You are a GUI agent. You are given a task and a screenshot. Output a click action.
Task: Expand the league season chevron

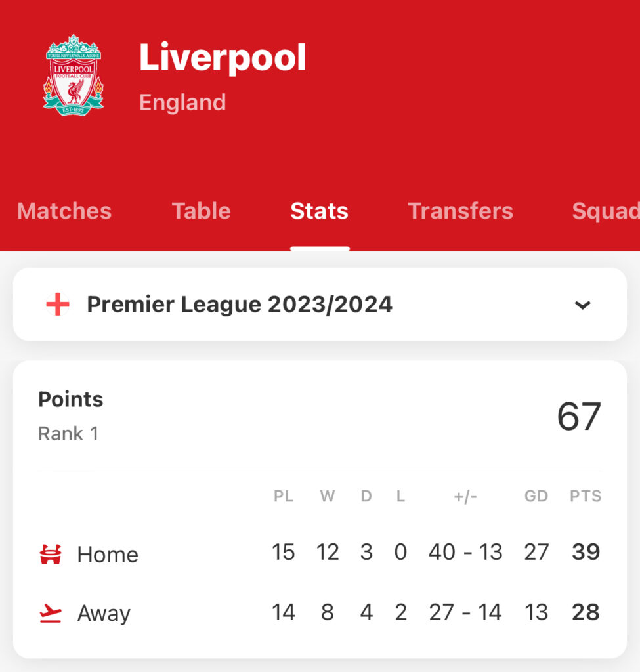(582, 304)
